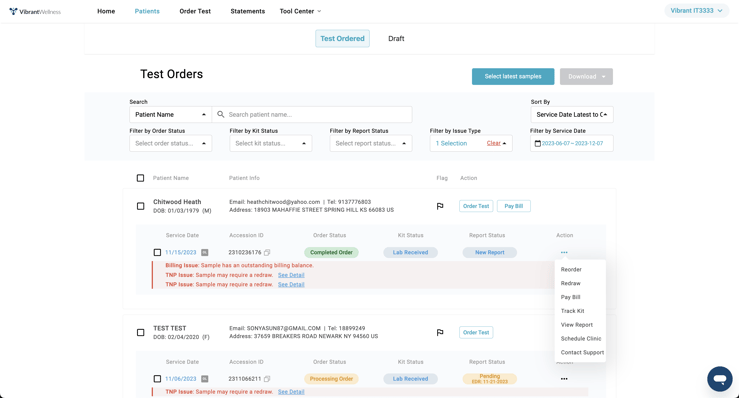Open the three-dot action menu for 11/06/2023 order

click(x=564, y=379)
